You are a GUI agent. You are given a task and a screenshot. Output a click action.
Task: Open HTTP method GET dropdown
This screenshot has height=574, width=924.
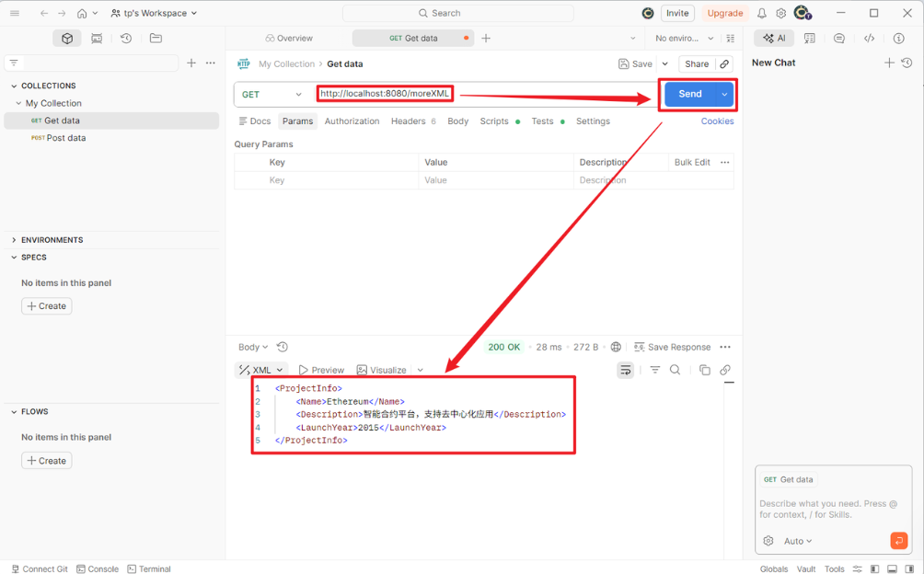271,94
